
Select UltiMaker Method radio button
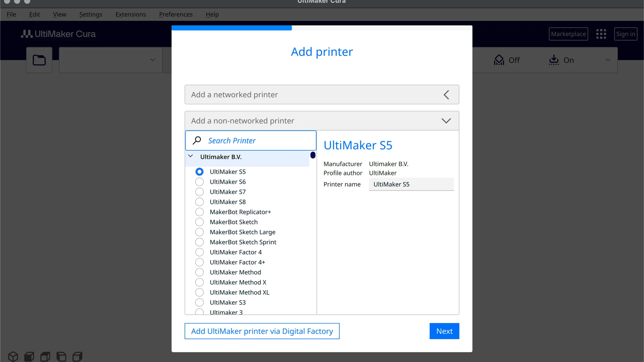pyautogui.click(x=199, y=272)
